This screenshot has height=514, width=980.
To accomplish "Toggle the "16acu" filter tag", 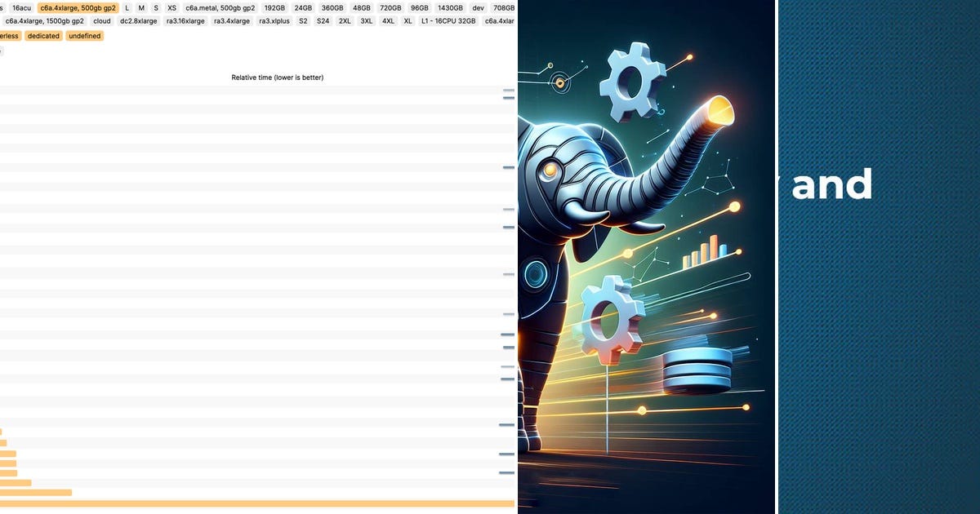I will [22, 7].
